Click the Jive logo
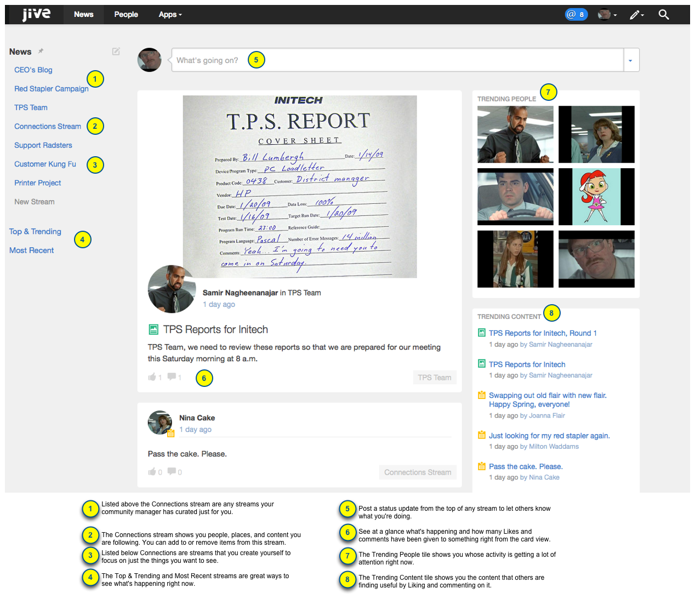 (36, 14)
